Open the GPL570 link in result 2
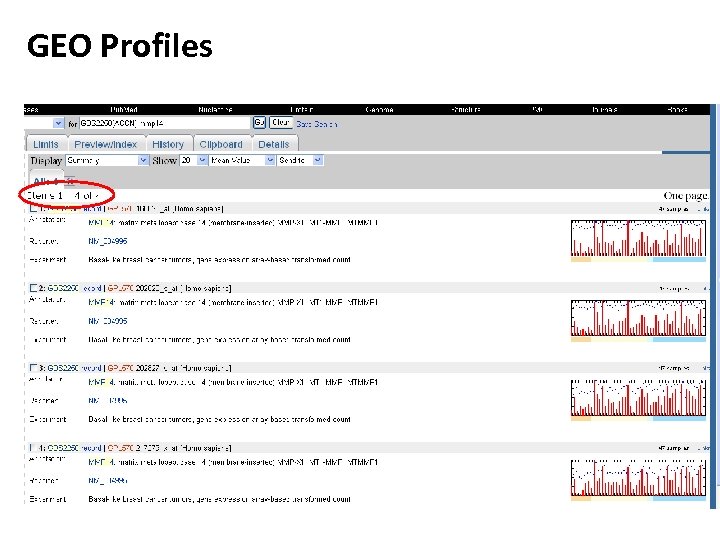 click(x=120, y=288)
